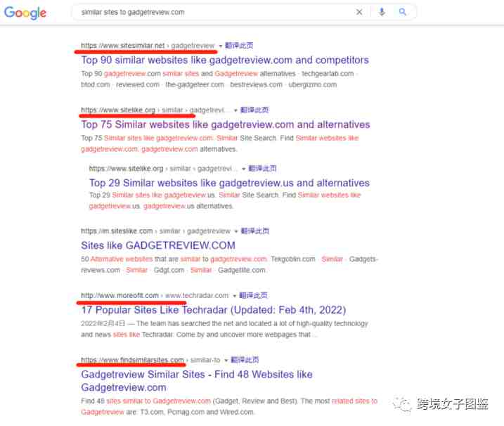Open the dropdown arrow beside sitesimilar.net URL
504x426 pixels.
tap(221, 46)
